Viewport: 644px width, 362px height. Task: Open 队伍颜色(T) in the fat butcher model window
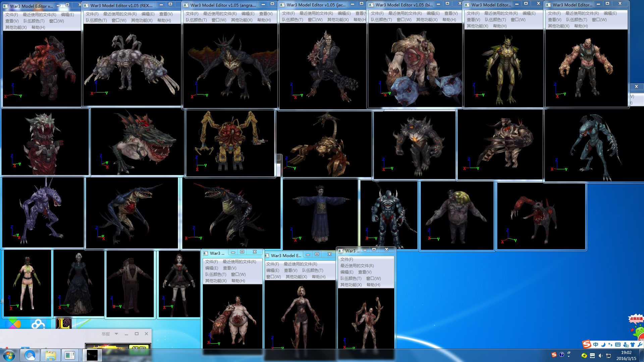[x=216, y=275]
